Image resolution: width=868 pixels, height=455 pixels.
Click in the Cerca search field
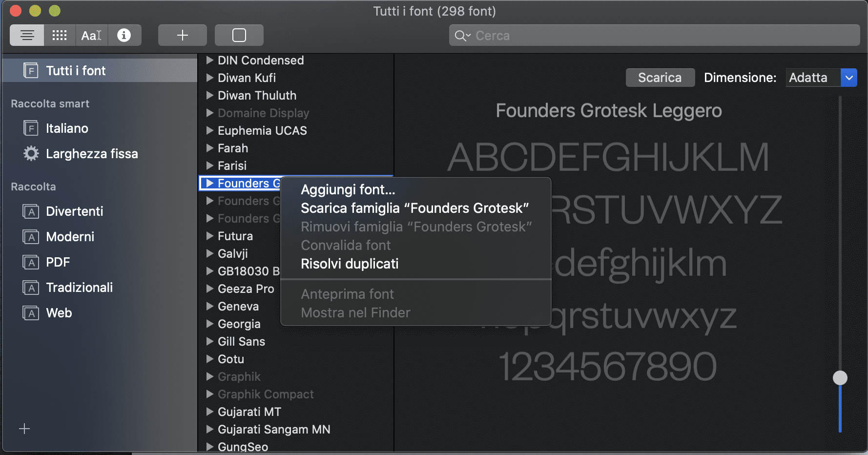pyautogui.click(x=654, y=35)
